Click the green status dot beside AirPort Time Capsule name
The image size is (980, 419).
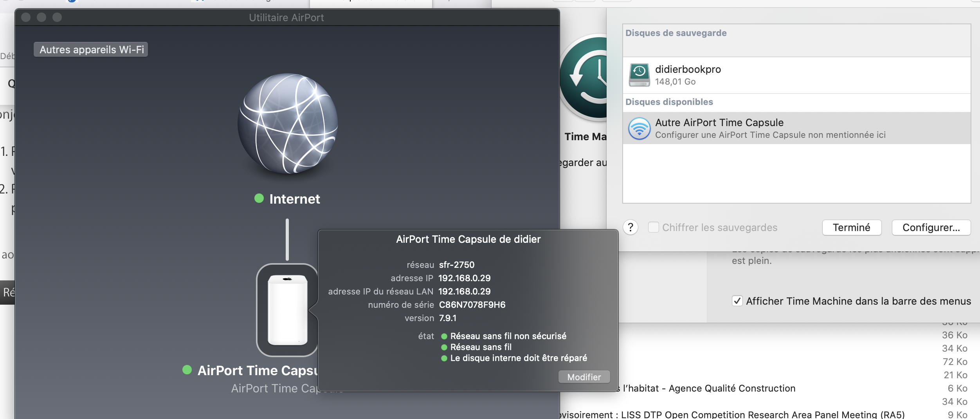tap(187, 370)
